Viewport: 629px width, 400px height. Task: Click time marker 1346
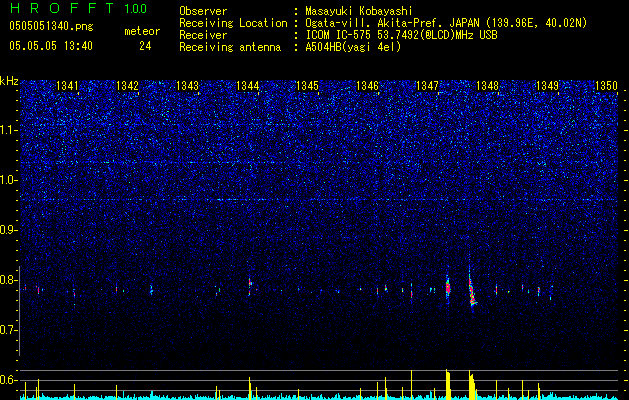tap(367, 85)
